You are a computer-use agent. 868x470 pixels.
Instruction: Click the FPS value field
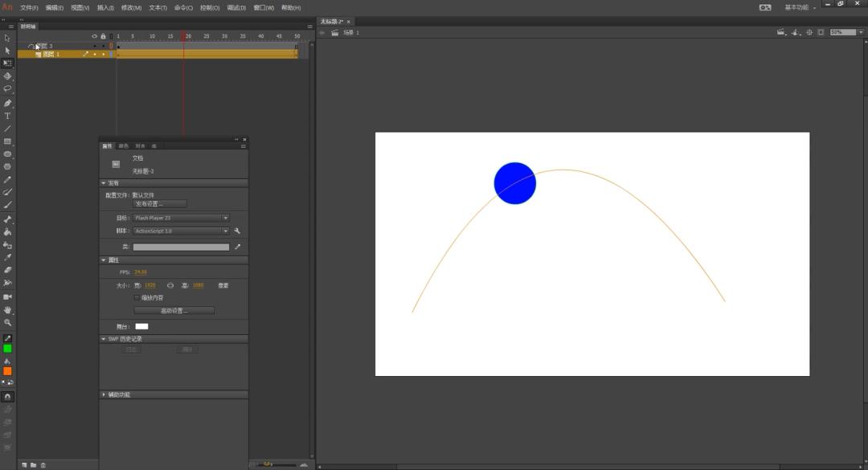[141, 272]
